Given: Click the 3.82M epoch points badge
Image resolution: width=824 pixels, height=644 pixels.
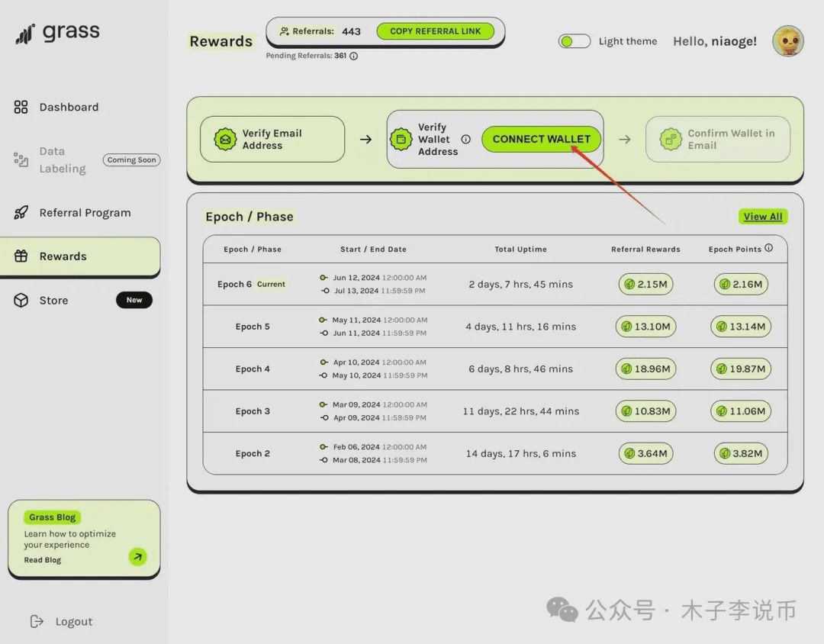Looking at the screenshot, I should [741, 454].
